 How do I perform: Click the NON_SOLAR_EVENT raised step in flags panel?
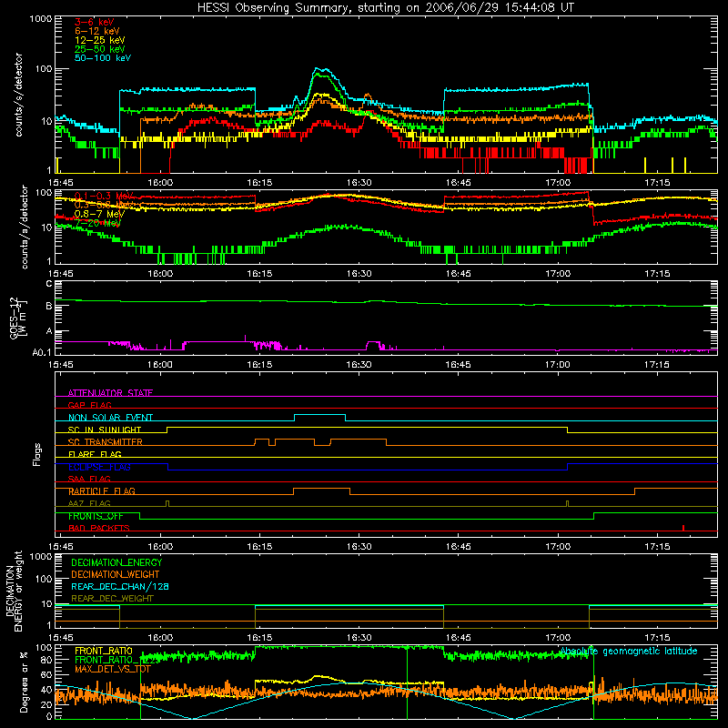point(319,414)
